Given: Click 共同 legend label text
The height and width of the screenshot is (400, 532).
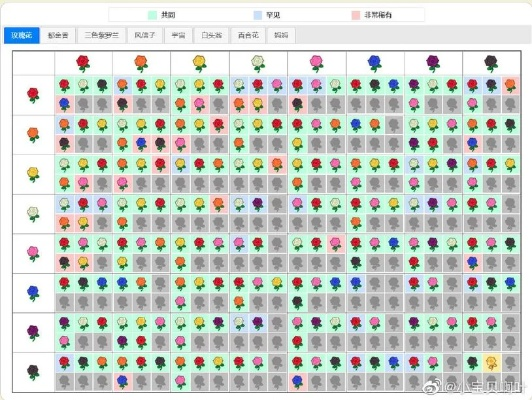Looking at the screenshot, I should click(x=168, y=15).
